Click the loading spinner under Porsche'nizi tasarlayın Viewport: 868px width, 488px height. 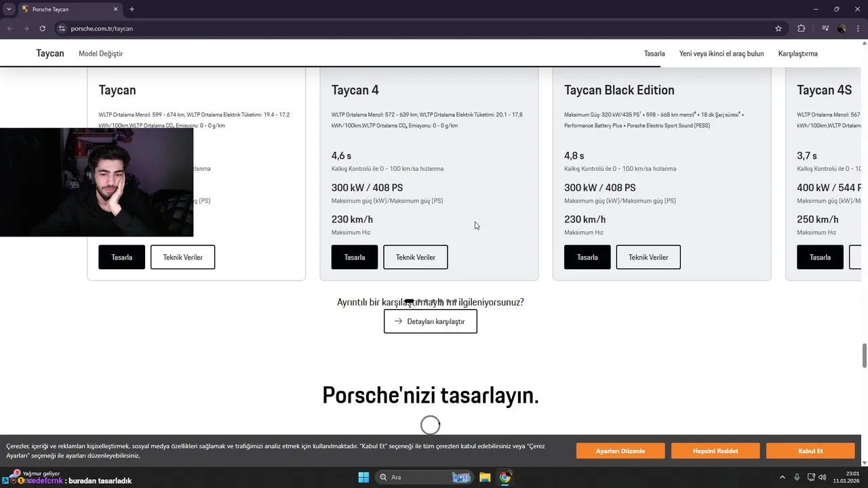431,425
